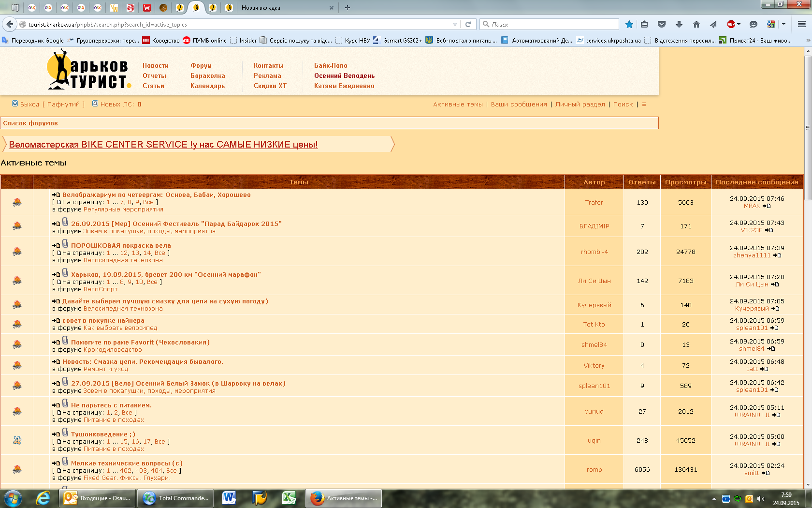Click the Харьков Турист site logo

pos(88,71)
